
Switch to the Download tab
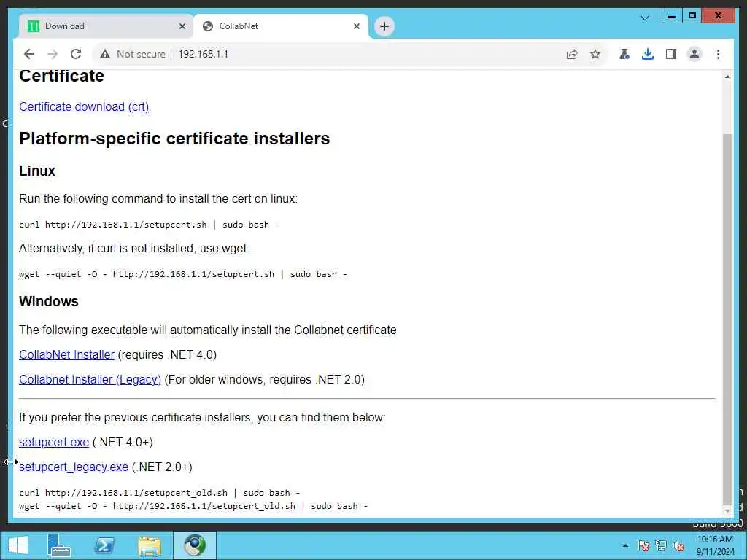[x=107, y=26]
